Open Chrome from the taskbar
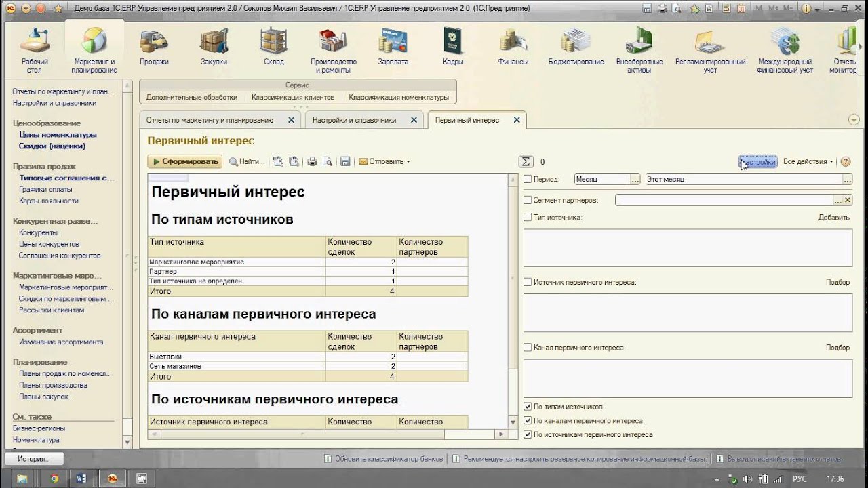868x488 pixels. 54,479
